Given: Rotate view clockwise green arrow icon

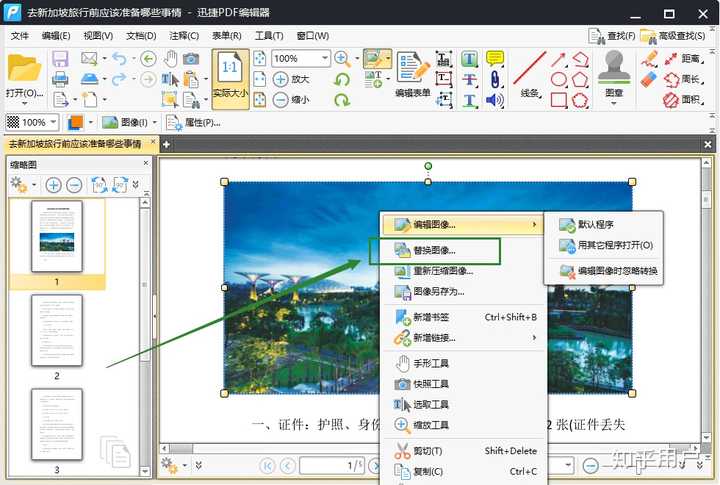Looking at the screenshot, I should tap(342, 99).
